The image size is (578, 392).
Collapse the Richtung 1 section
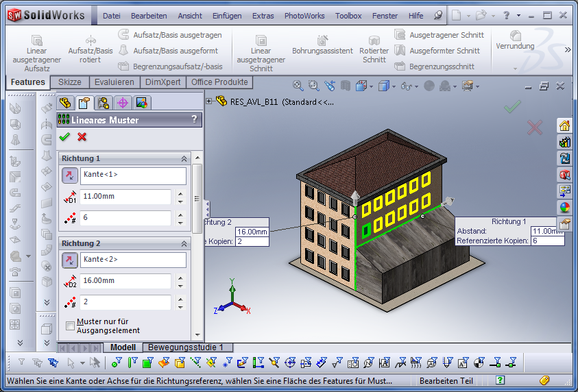(x=184, y=158)
